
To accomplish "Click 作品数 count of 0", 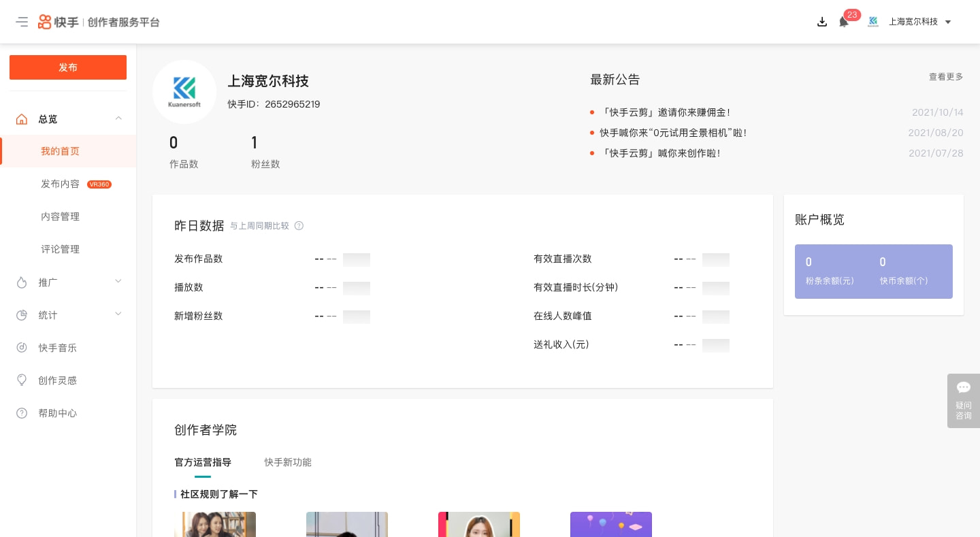I will (174, 142).
